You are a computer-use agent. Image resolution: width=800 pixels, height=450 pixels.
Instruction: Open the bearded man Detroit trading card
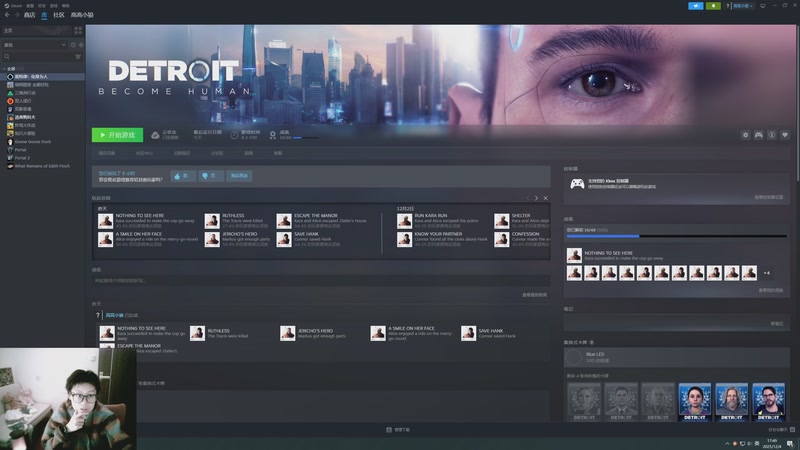click(x=732, y=402)
